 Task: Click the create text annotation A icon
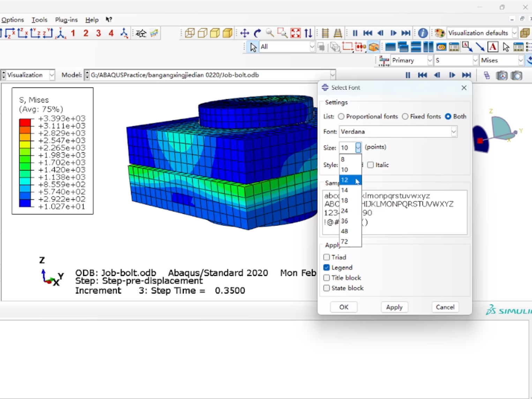pos(493,47)
